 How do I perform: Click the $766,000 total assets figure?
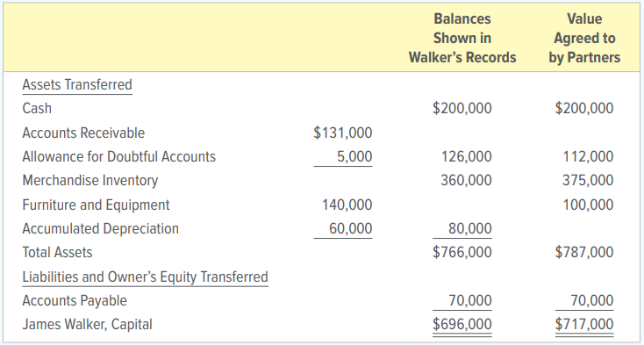pos(462,252)
